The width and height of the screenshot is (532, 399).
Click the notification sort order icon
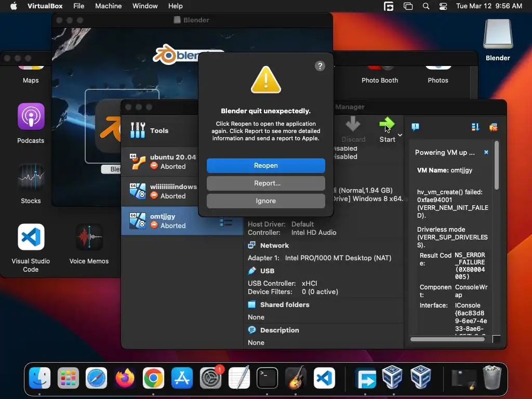(x=475, y=127)
